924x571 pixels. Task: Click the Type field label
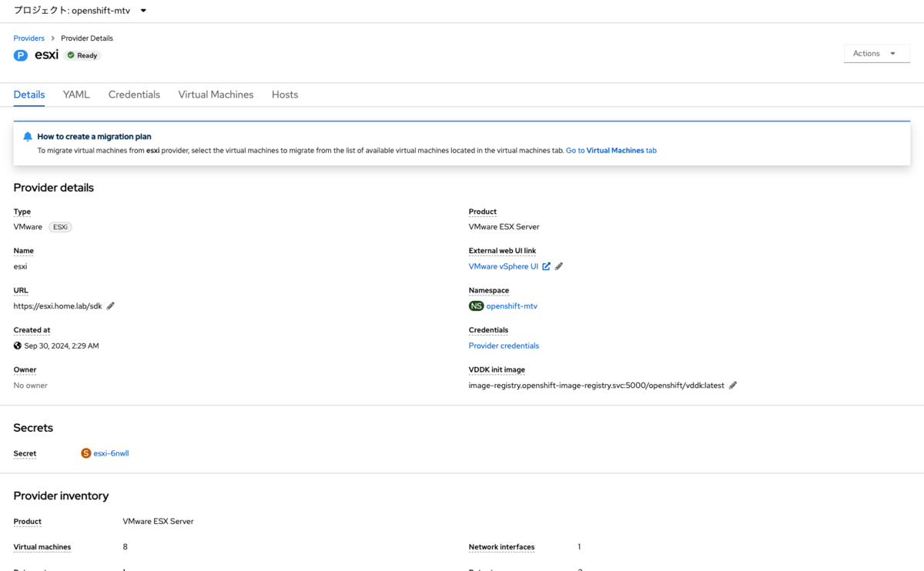(22, 212)
